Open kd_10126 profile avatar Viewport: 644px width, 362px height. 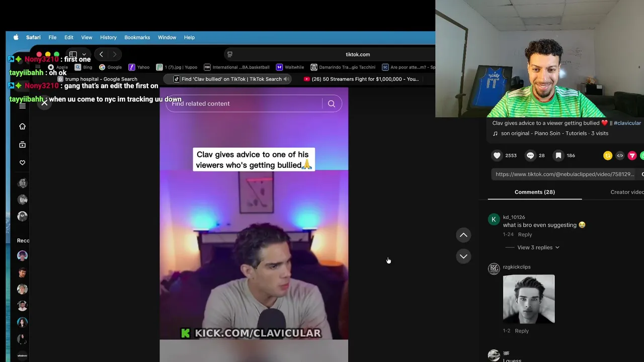click(x=494, y=219)
